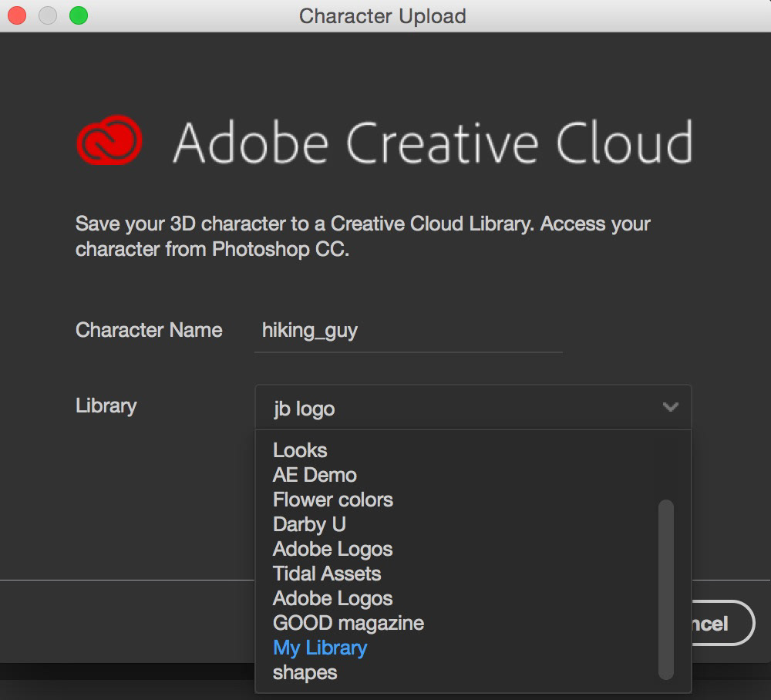Select the Adobe Logos entry below Darby U
This screenshot has height=700, width=771.
pos(333,549)
